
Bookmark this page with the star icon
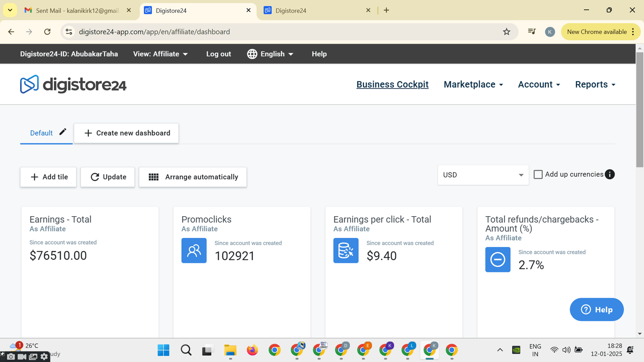click(x=507, y=32)
